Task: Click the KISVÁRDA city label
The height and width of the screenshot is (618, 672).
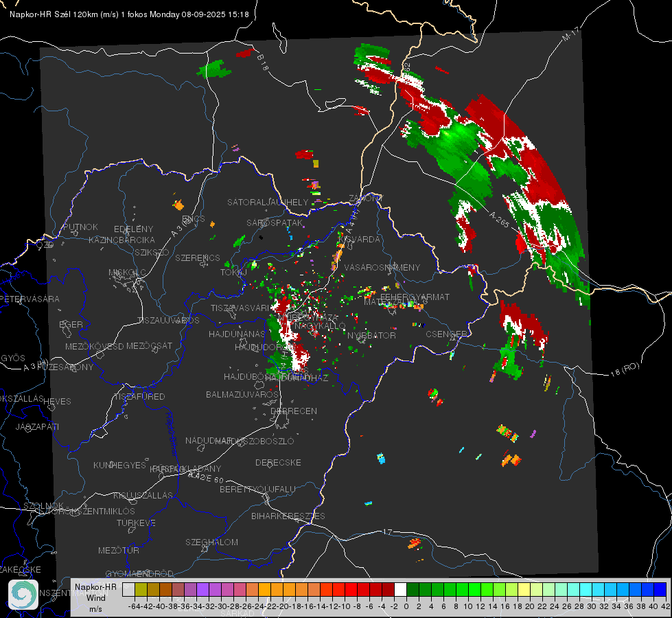Action: 359,239
